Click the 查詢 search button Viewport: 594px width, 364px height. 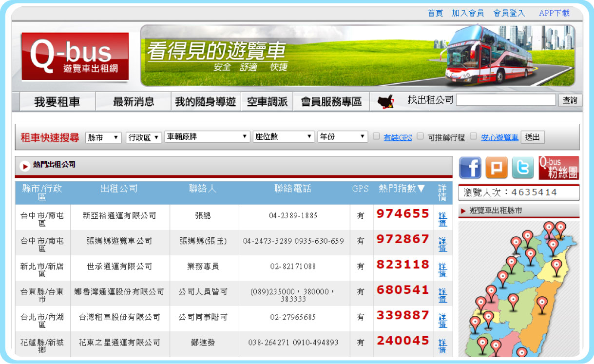pos(570,100)
